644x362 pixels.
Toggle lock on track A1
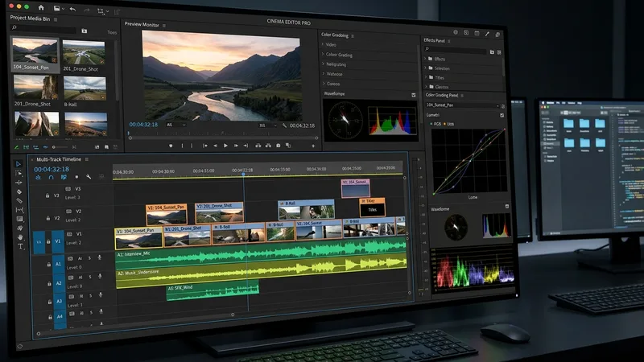(48, 265)
